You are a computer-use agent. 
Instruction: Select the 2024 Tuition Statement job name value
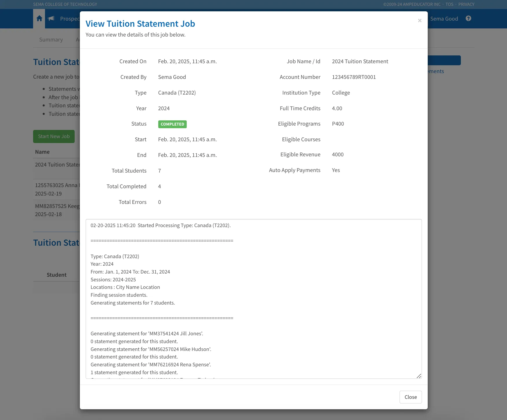pos(360,61)
